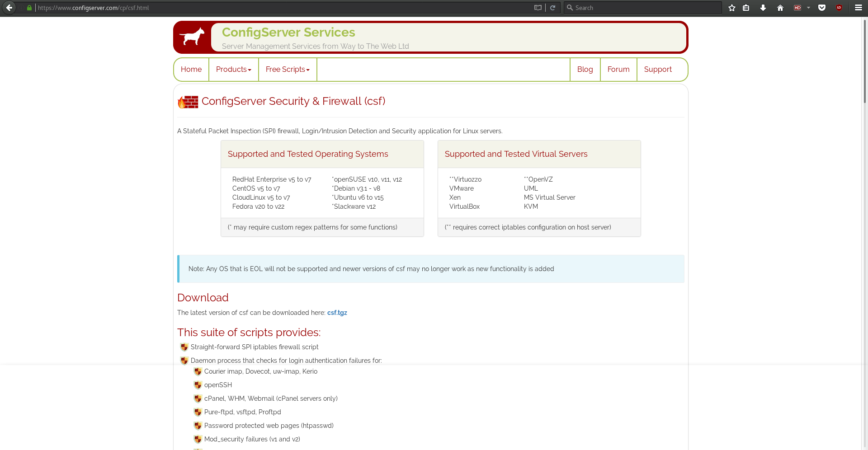Toggle Reader View in the address bar

(x=538, y=8)
